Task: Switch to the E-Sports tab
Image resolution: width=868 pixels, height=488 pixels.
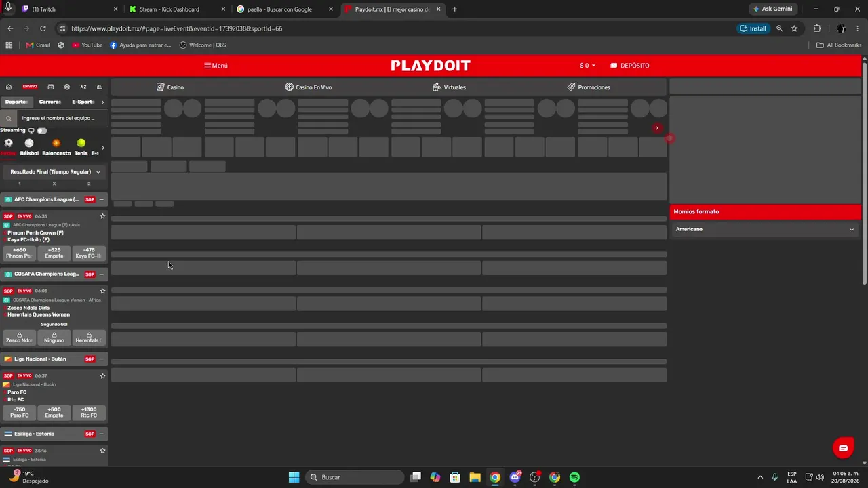Action: [x=83, y=102]
